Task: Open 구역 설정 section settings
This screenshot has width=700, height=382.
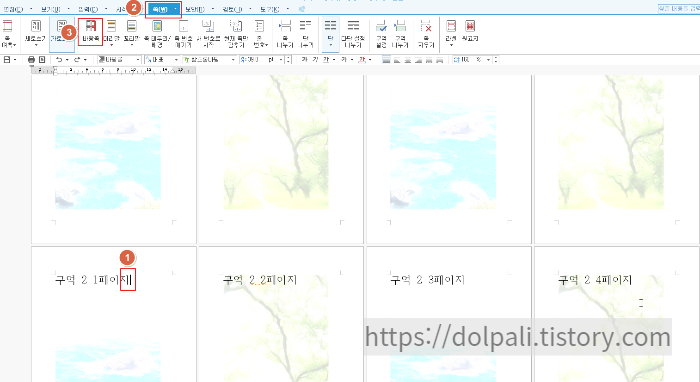Action: [x=381, y=33]
